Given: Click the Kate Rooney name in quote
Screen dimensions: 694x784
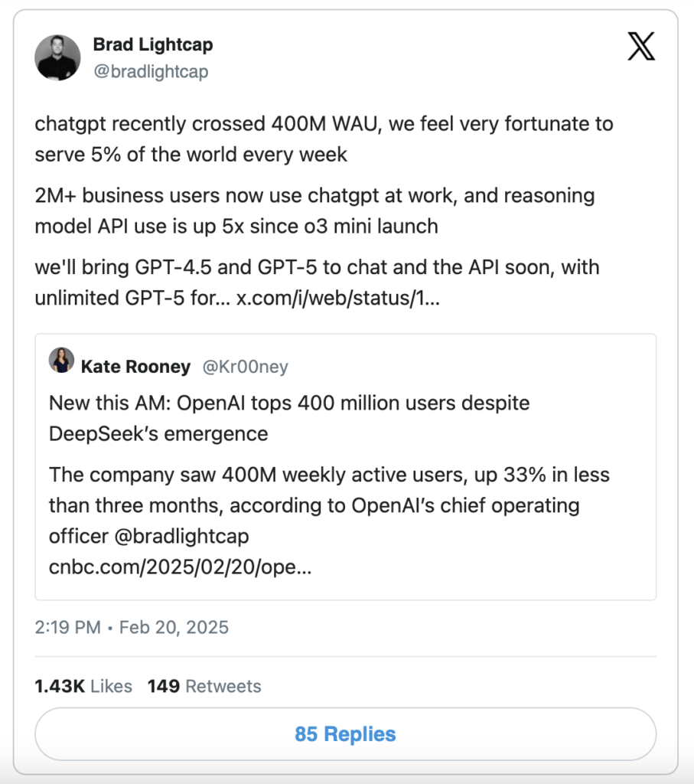Looking at the screenshot, I should [x=135, y=367].
